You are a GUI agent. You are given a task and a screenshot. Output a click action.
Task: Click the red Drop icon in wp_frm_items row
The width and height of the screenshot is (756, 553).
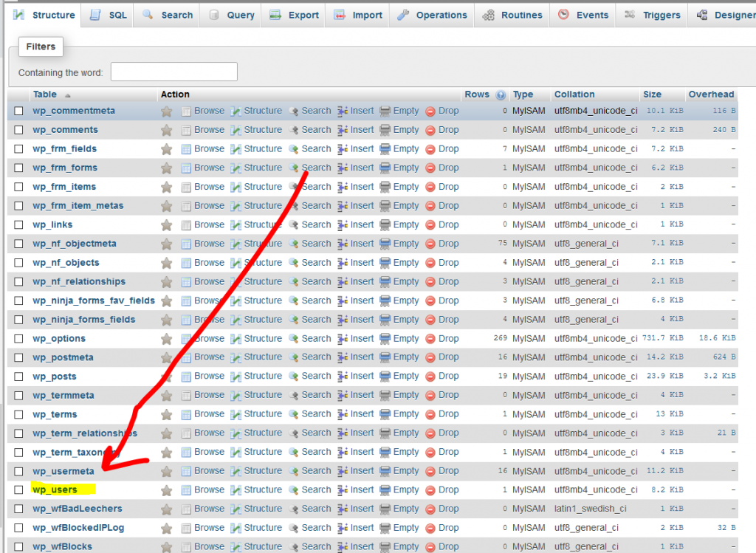pos(430,188)
